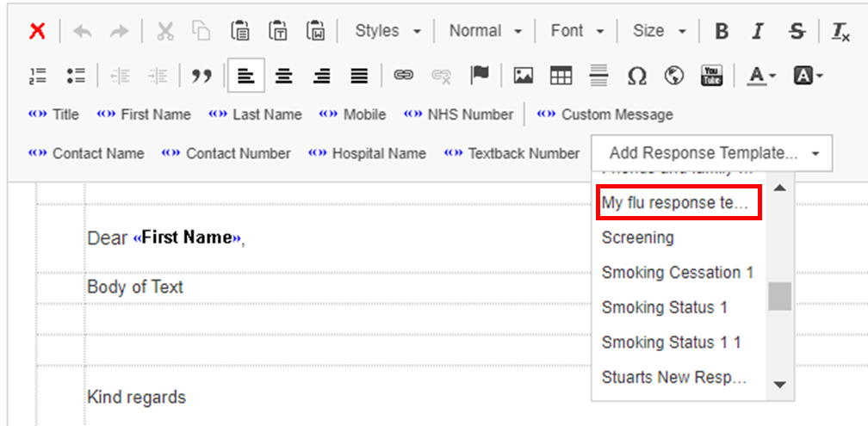
Task: Enable center text alignment
Action: (283, 76)
